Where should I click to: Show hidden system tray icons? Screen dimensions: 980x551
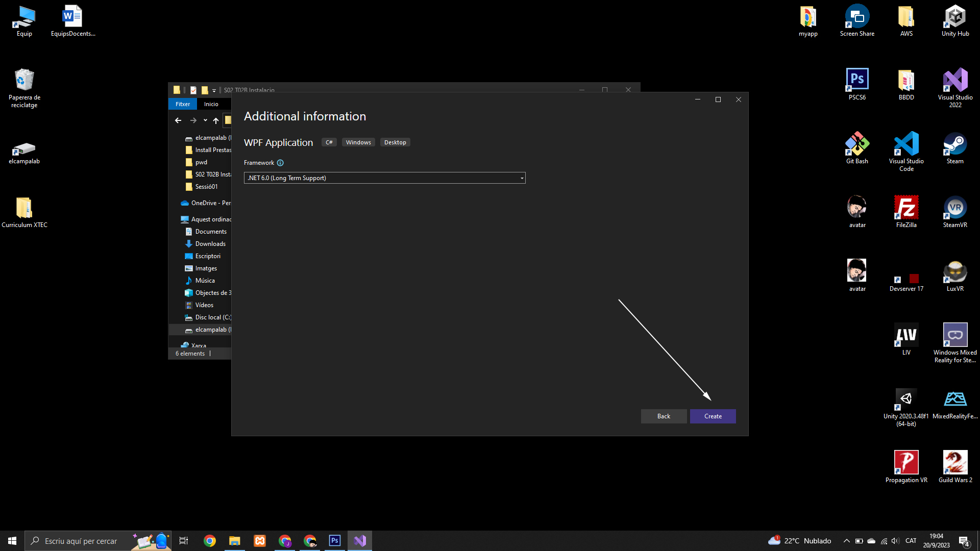[846, 541]
